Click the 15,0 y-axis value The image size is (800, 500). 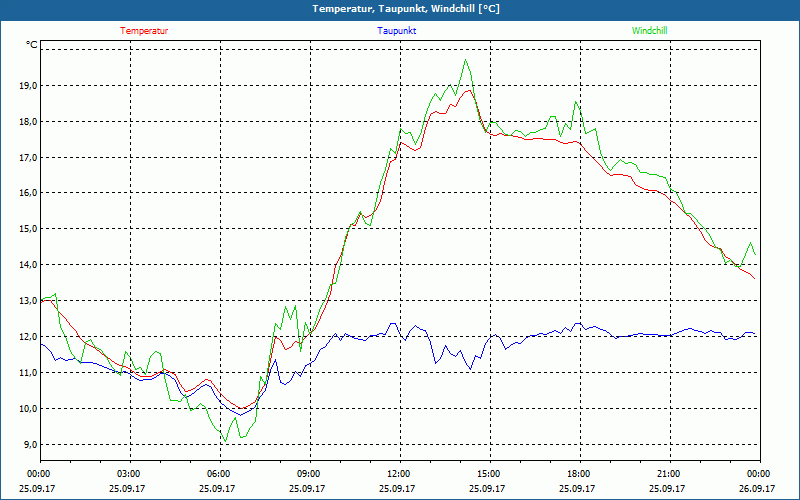(x=29, y=229)
